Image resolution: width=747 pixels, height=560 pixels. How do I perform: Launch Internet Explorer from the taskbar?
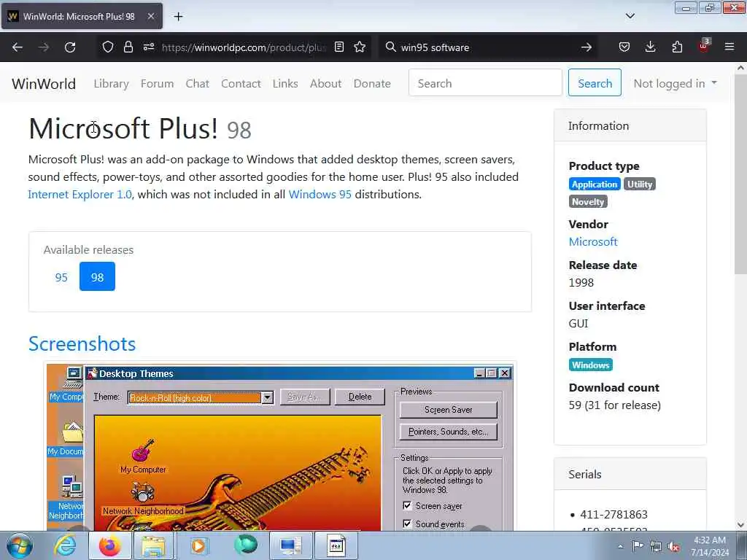(65, 545)
